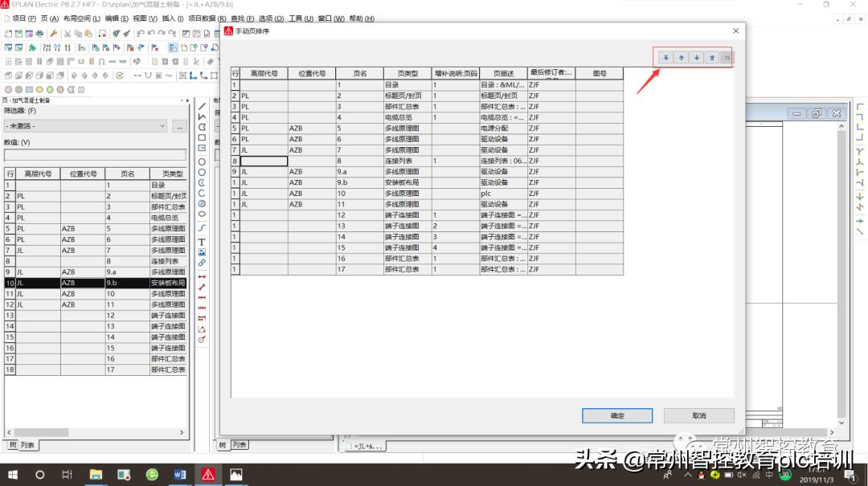Click the 高层代号 column header in dialog
The width and height of the screenshot is (868, 486).
pyautogui.click(x=264, y=73)
